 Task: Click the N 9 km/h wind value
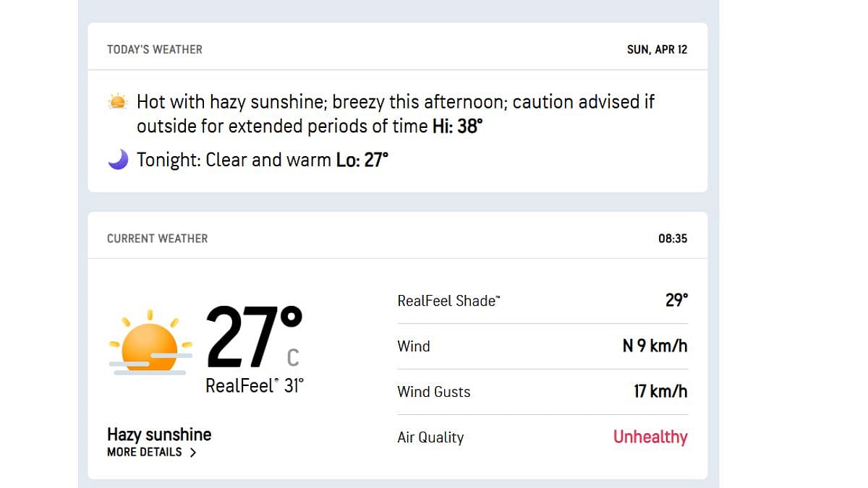click(655, 346)
